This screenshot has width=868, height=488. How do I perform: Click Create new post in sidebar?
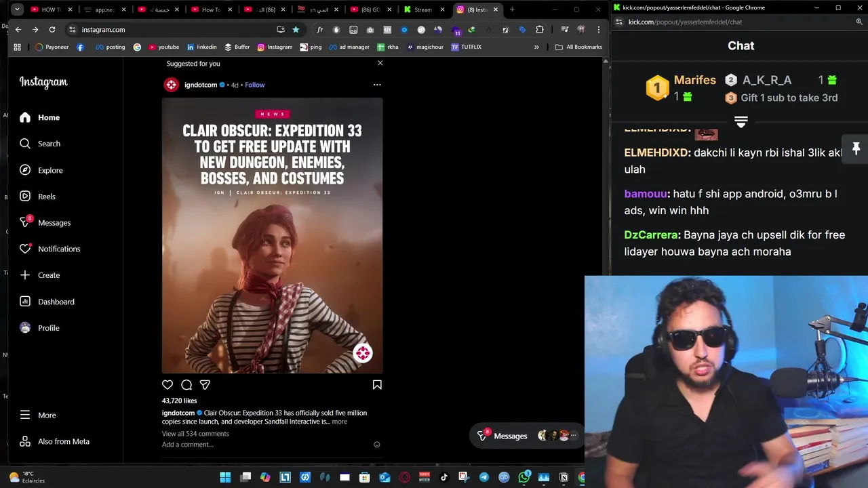[x=40, y=275]
